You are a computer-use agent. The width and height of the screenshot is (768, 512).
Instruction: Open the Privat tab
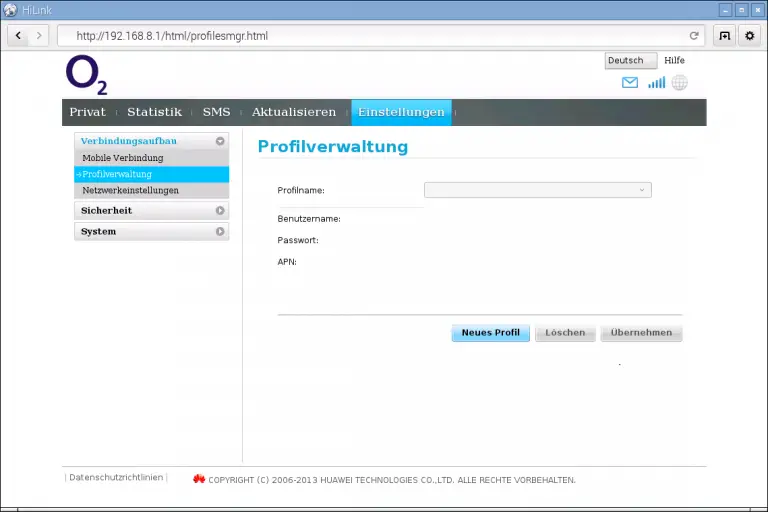click(88, 112)
